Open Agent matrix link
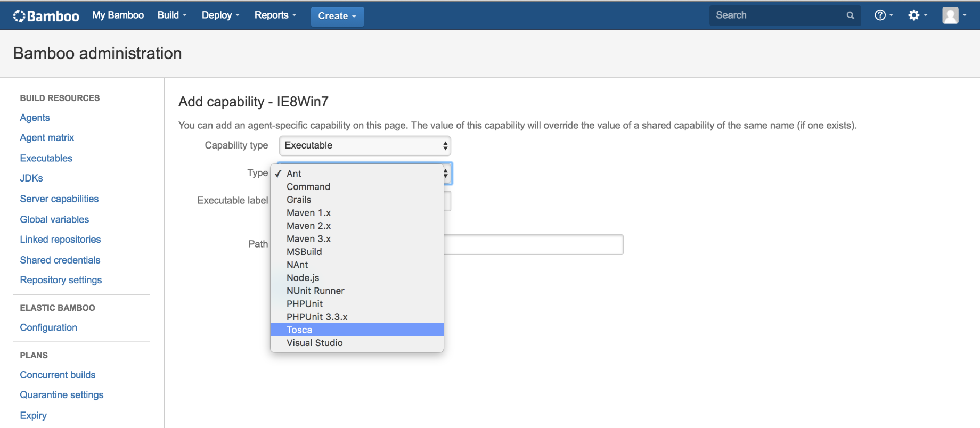 (x=47, y=138)
